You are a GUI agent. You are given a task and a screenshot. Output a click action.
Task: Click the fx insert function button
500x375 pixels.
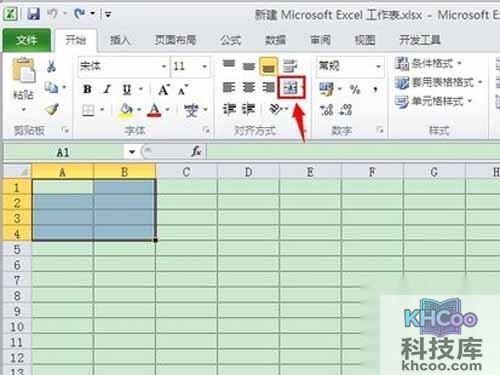[196, 152]
